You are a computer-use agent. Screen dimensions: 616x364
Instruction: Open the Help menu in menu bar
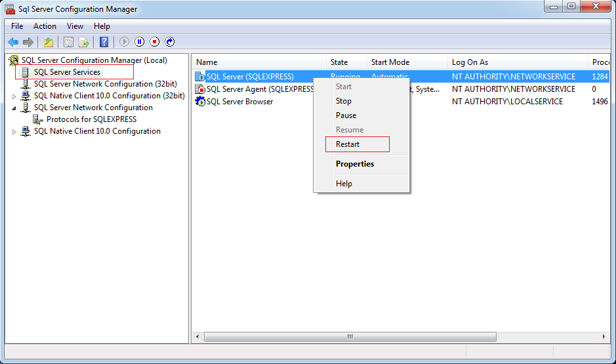pyautogui.click(x=102, y=26)
